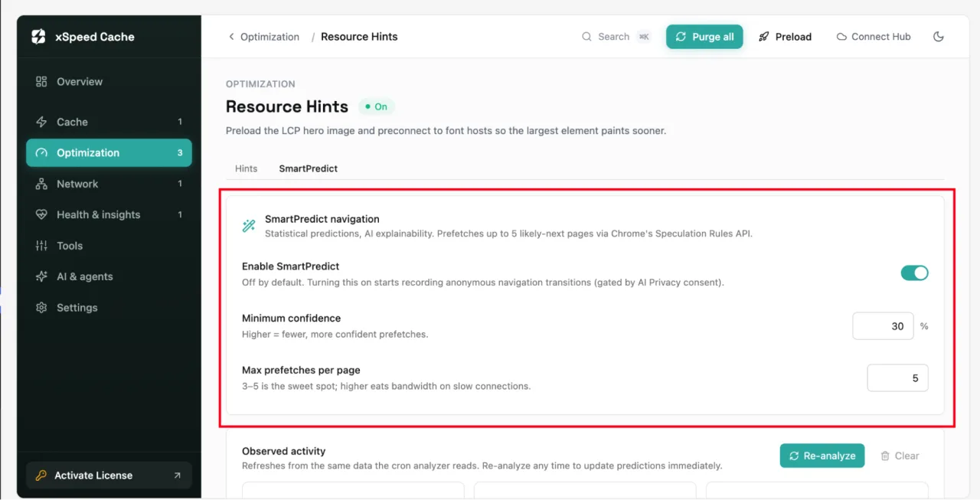The image size is (980, 500).
Task: Click the Max prefetches per page field
Action: [x=897, y=378]
